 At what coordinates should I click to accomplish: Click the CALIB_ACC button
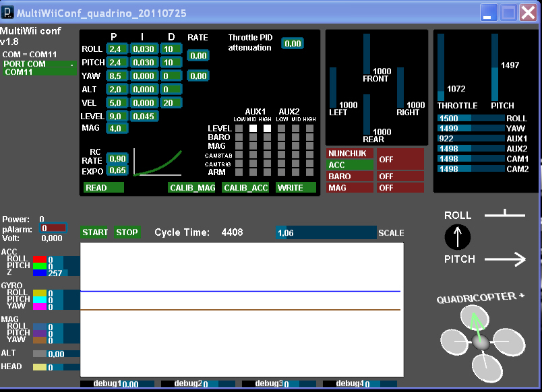tap(245, 187)
